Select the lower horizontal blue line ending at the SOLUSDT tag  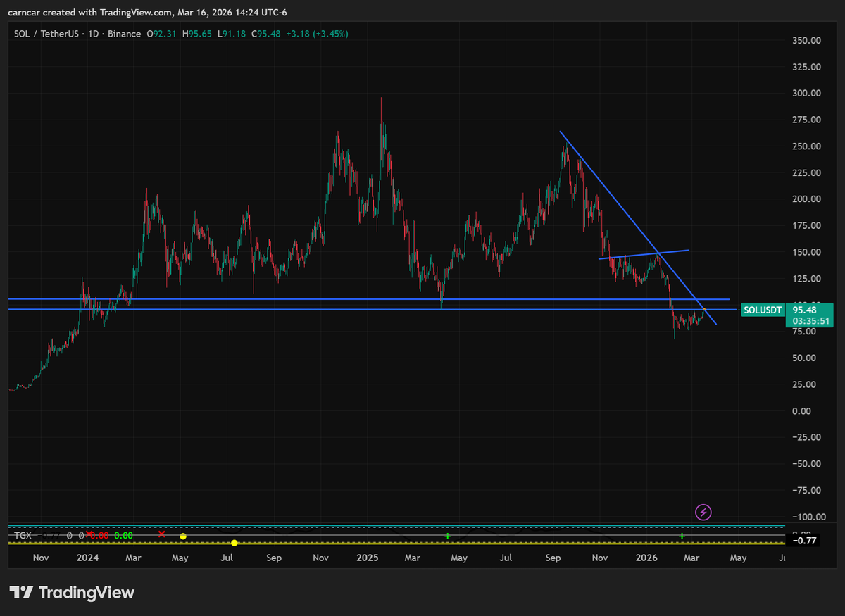click(x=372, y=309)
